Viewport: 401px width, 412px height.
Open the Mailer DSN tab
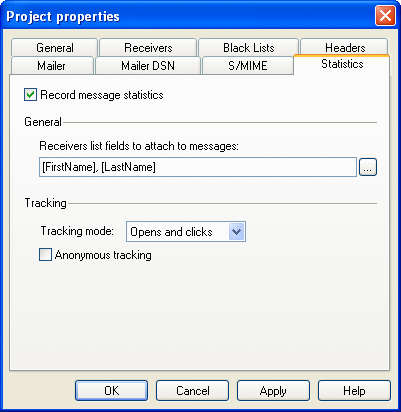click(x=148, y=65)
